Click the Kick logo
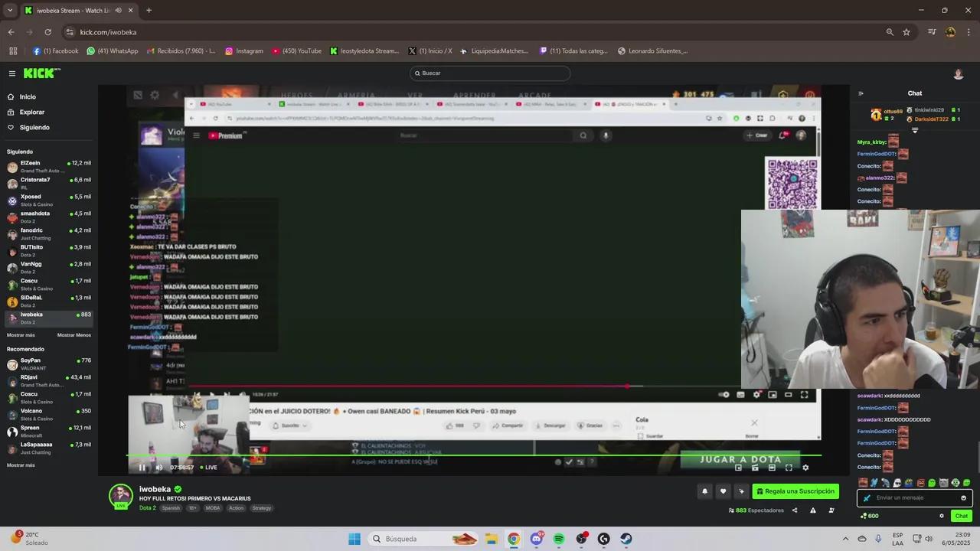This screenshot has height=551, width=980. (41, 73)
